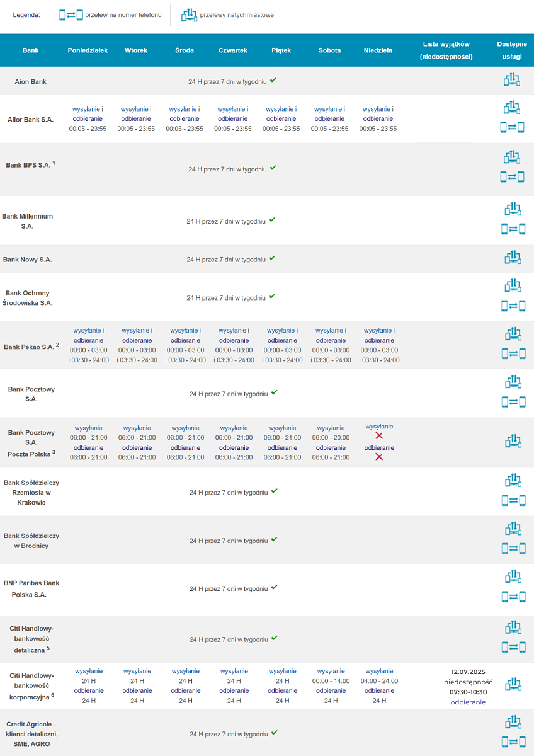534x756 pixels.
Task: Click the '12.07.2025' exception date
Action: [468, 672]
